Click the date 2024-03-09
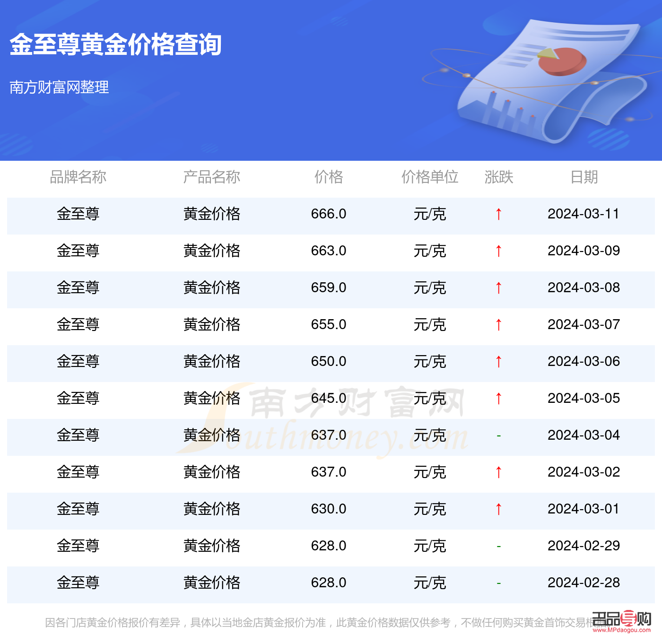The height and width of the screenshot is (644, 662). tap(584, 251)
